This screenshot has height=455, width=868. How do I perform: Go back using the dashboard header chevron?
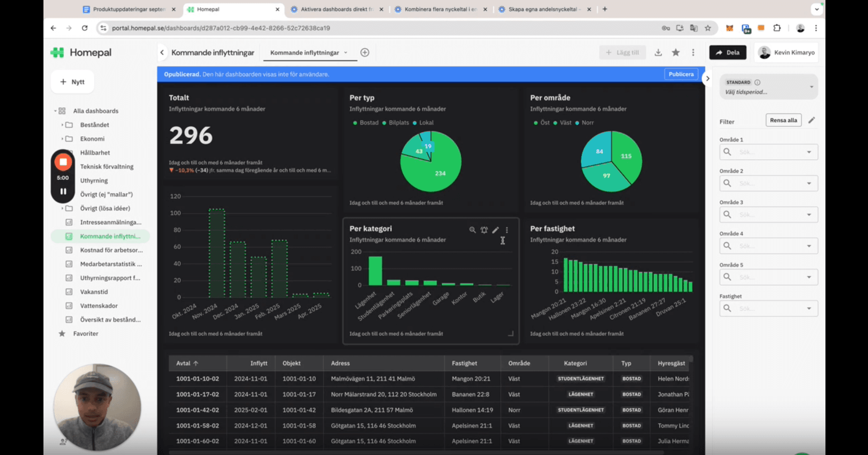coord(162,52)
